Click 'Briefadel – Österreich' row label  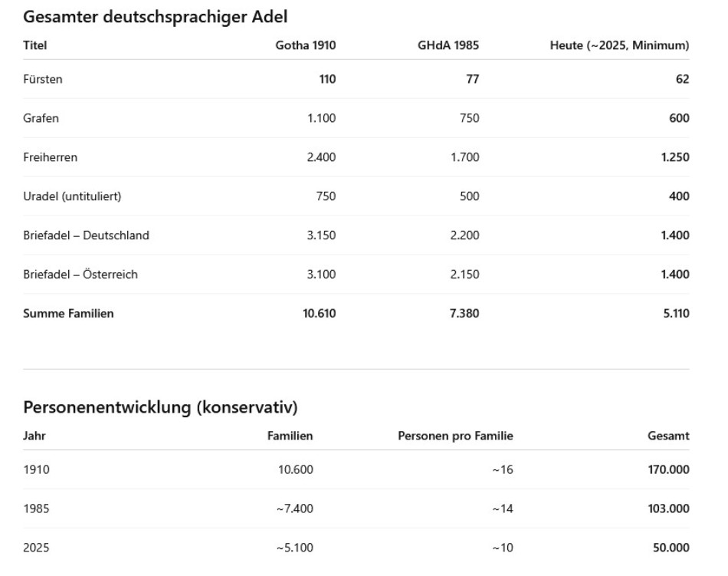click(80, 274)
